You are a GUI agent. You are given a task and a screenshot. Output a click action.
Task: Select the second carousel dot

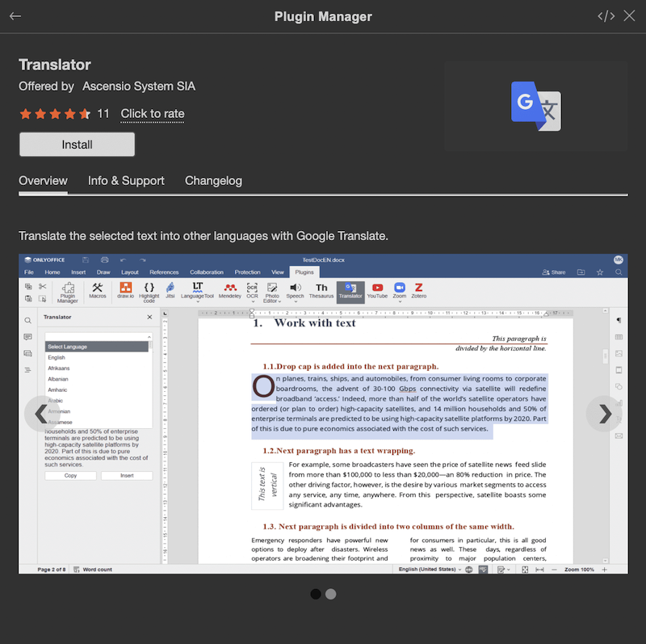(x=331, y=594)
